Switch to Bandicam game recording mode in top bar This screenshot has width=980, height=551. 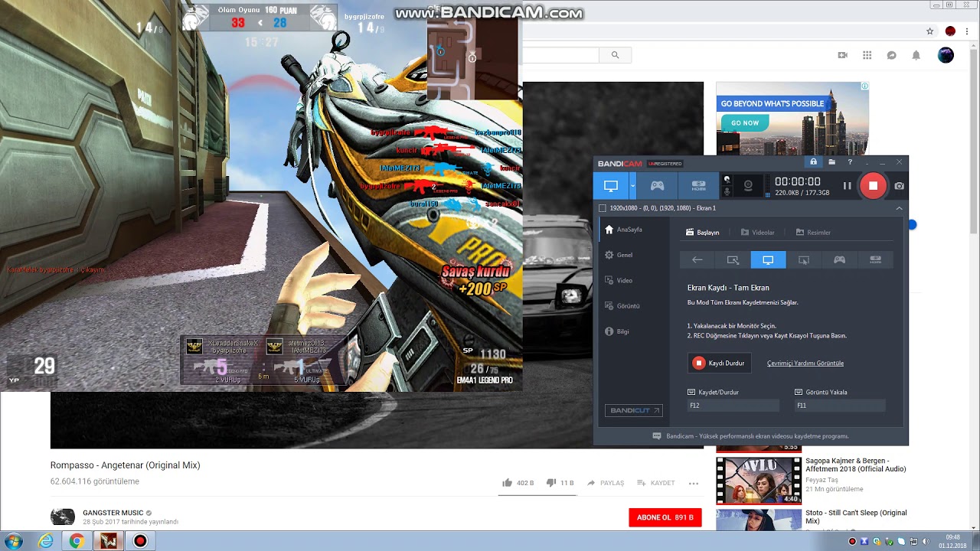(x=657, y=186)
